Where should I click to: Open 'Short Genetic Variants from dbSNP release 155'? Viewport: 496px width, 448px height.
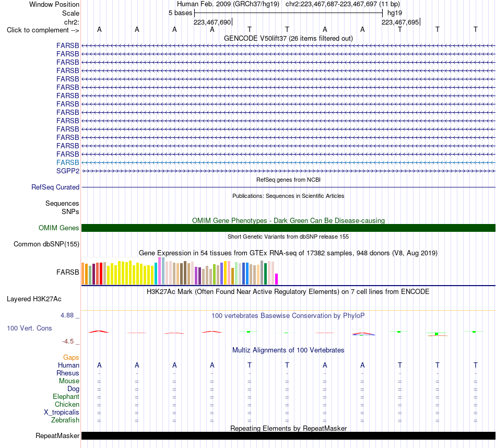click(x=288, y=237)
